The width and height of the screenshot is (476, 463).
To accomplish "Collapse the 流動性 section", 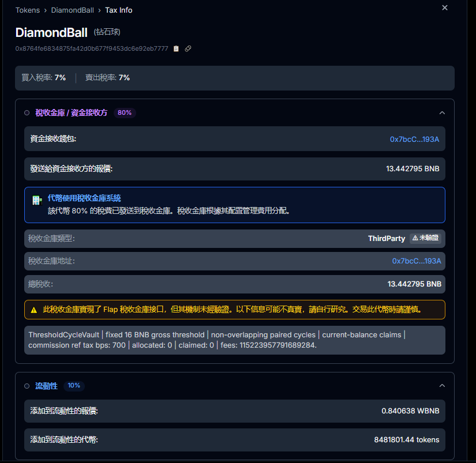I will point(442,386).
